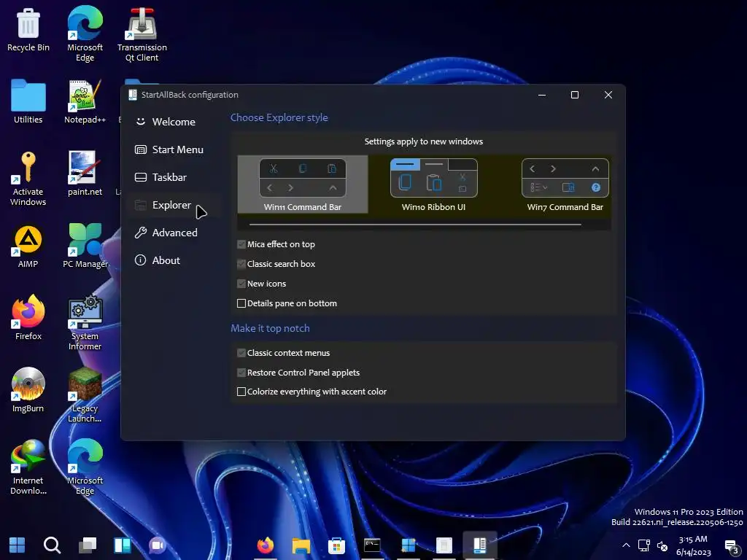Open the notification center icon

[732, 547]
